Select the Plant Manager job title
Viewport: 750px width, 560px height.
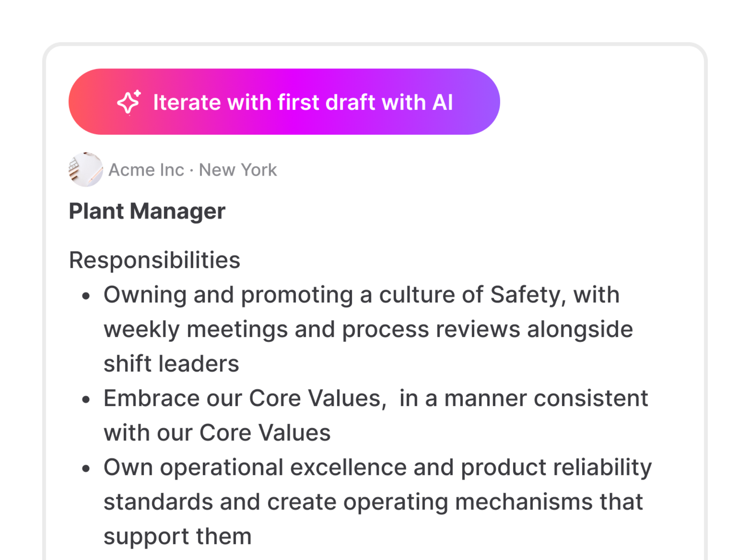point(147,211)
